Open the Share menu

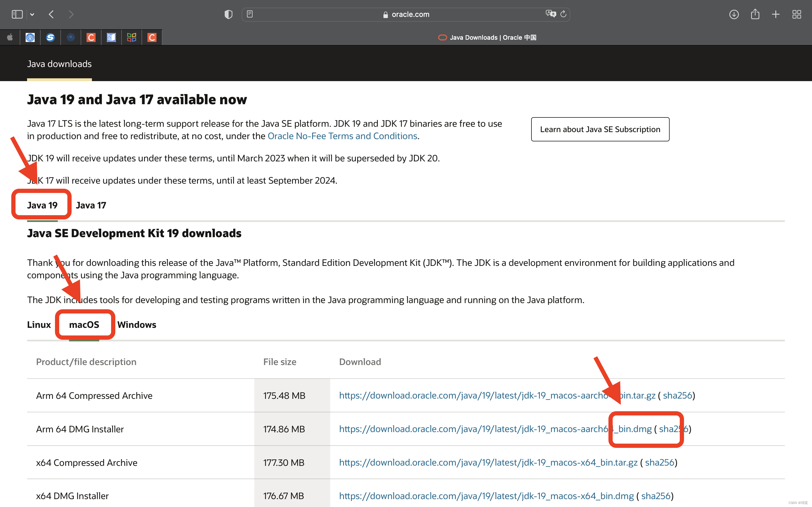tap(755, 14)
